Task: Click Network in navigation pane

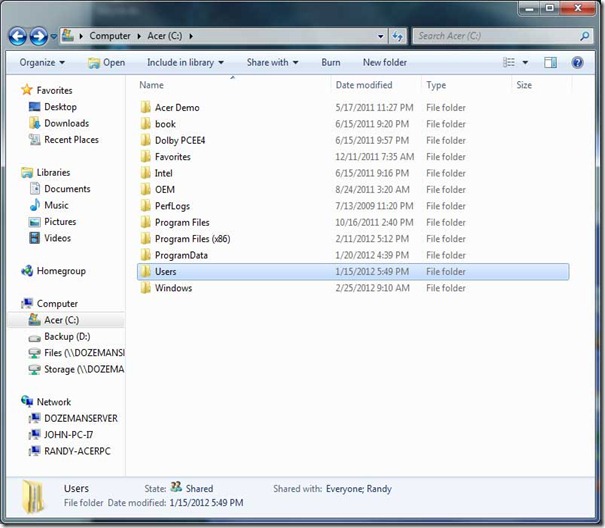Action: (54, 402)
